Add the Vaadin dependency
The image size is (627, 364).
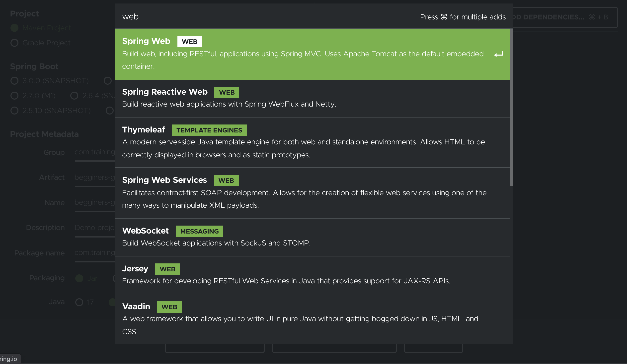click(x=312, y=319)
